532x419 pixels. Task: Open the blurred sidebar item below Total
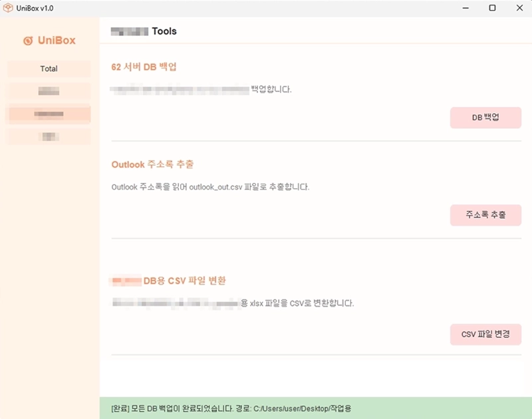[49, 91]
